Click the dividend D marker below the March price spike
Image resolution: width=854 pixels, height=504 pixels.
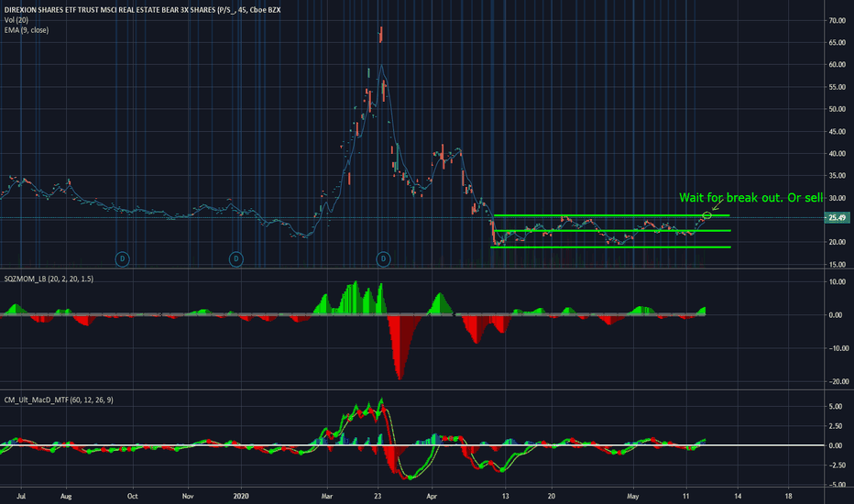(383, 258)
